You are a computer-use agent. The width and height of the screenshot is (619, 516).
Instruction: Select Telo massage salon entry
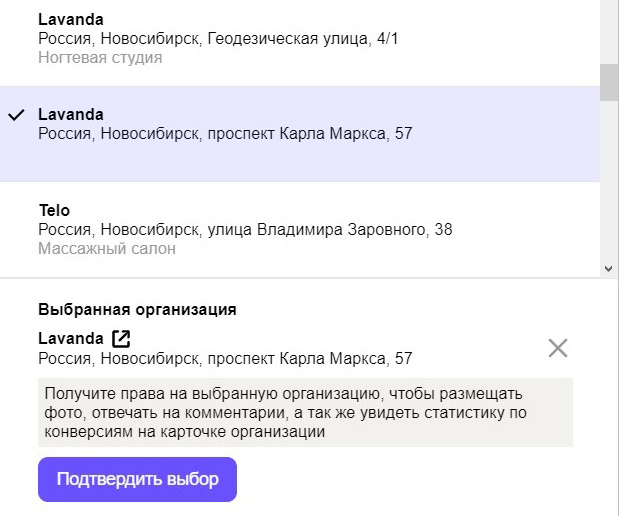coord(300,229)
